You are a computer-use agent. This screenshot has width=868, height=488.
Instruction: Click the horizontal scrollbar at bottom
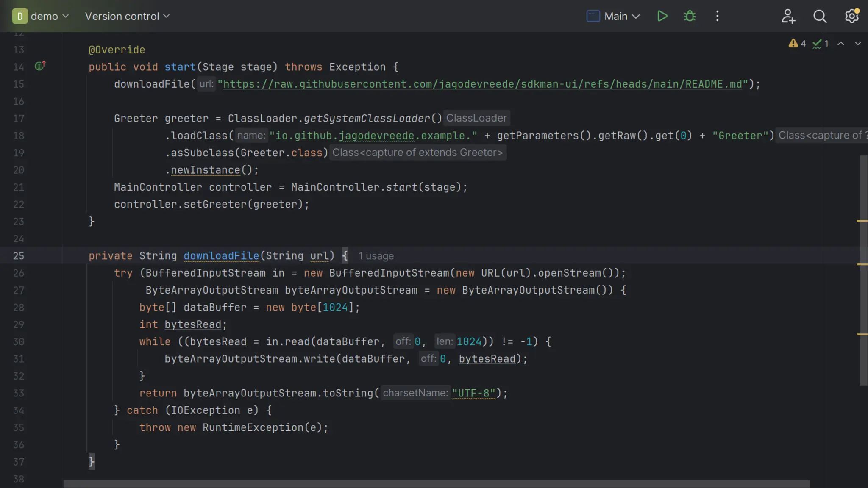tap(437, 484)
